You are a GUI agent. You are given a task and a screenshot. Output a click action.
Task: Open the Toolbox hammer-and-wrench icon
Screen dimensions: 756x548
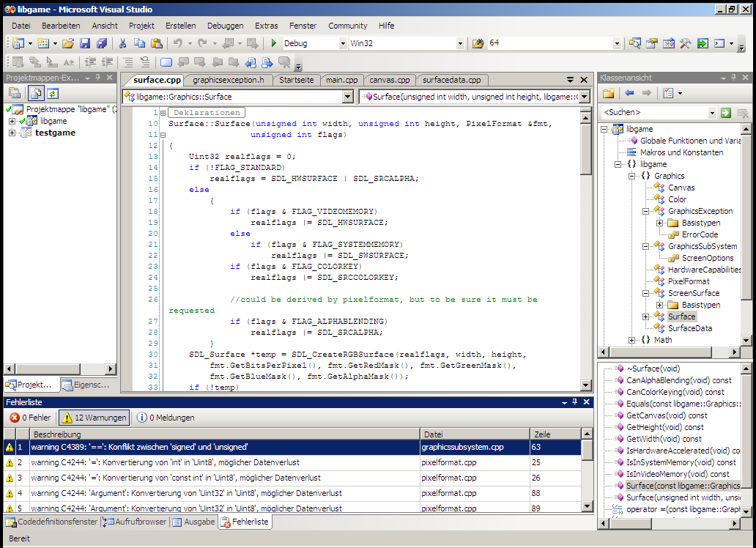click(x=685, y=43)
